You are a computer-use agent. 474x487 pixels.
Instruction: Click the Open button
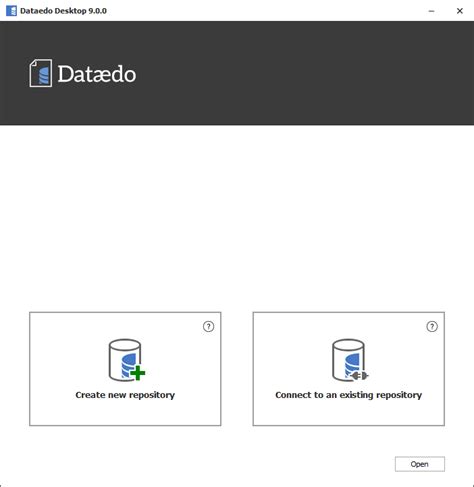click(420, 464)
